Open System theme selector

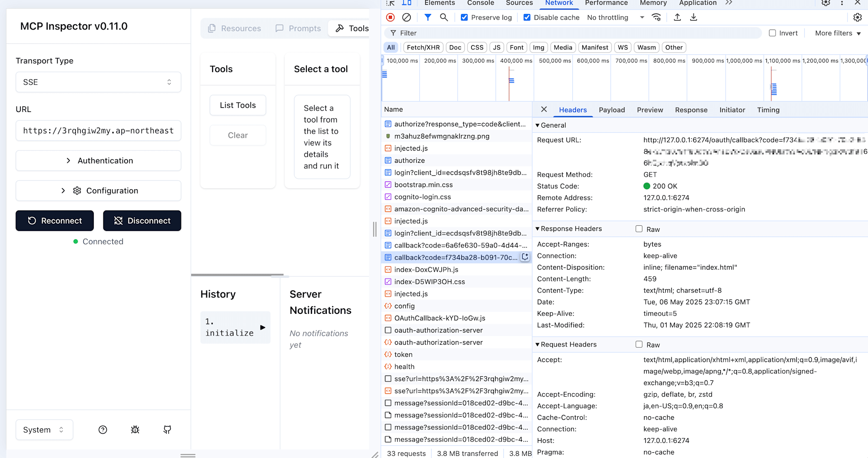tap(44, 430)
